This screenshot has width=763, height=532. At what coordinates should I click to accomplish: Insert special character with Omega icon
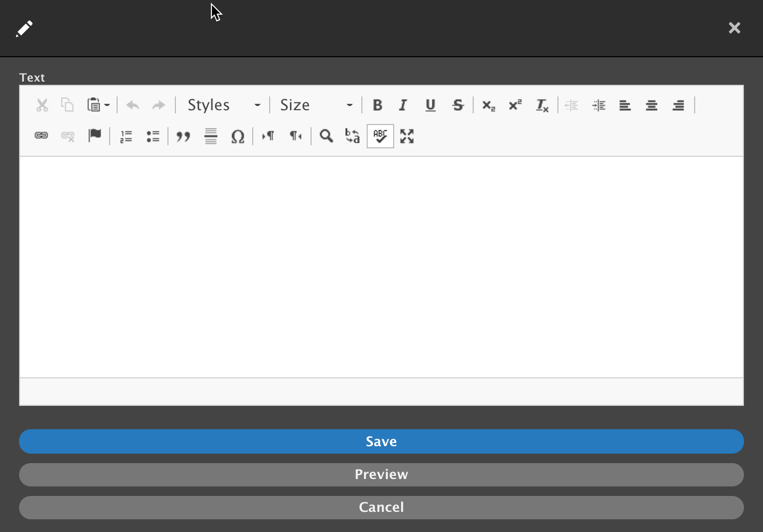238,137
